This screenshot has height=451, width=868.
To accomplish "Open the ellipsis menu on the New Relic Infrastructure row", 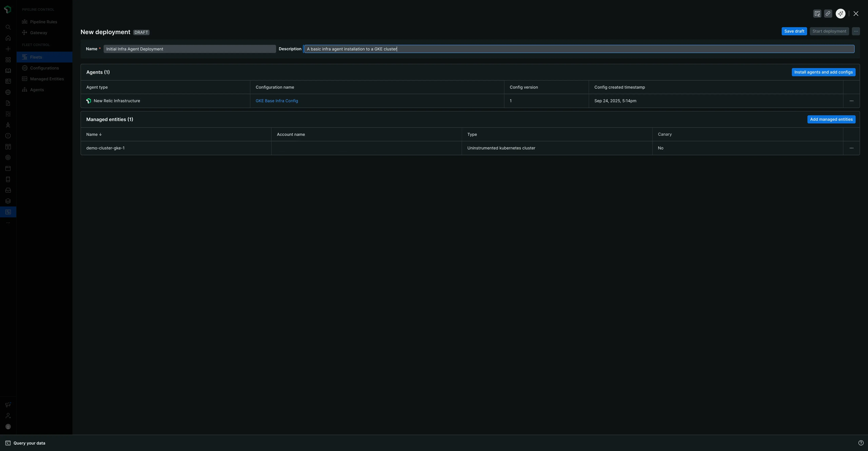I will [x=852, y=101].
